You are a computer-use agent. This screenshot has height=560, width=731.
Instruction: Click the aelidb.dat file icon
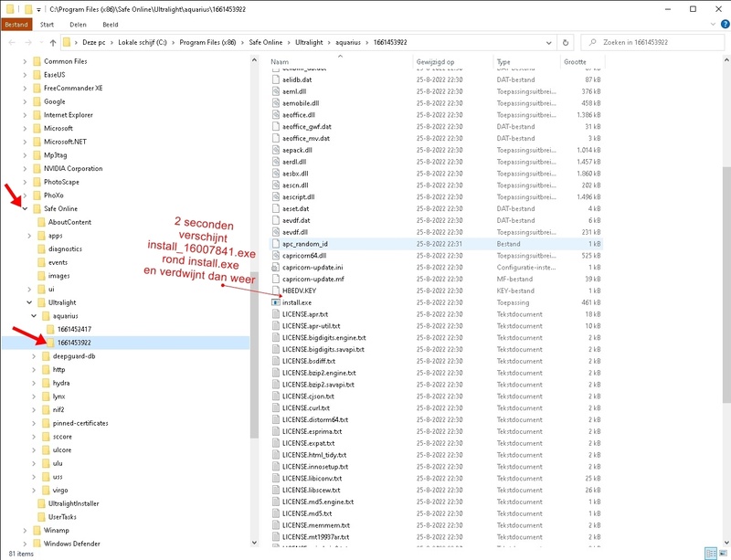tap(276, 79)
